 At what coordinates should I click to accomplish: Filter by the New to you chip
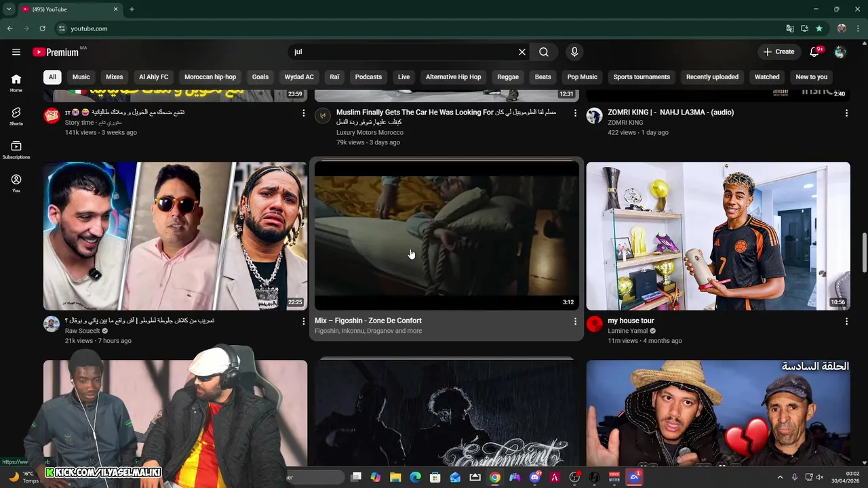click(812, 77)
